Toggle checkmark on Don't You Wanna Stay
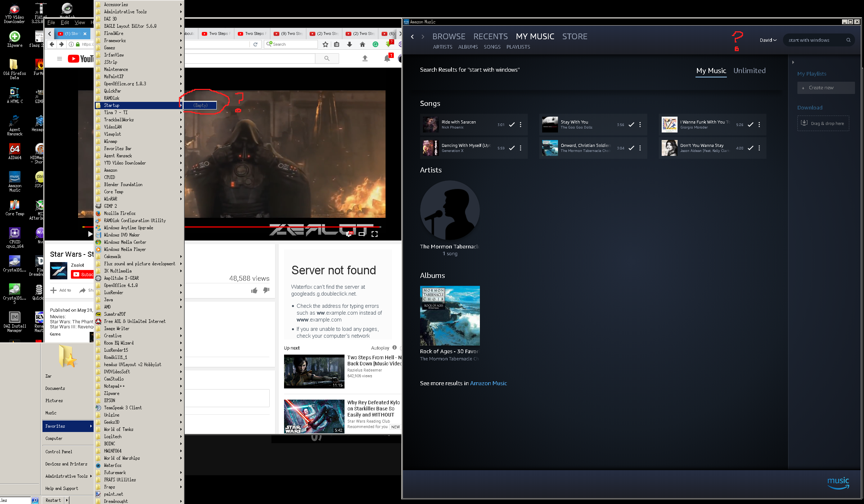 pyautogui.click(x=750, y=148)
